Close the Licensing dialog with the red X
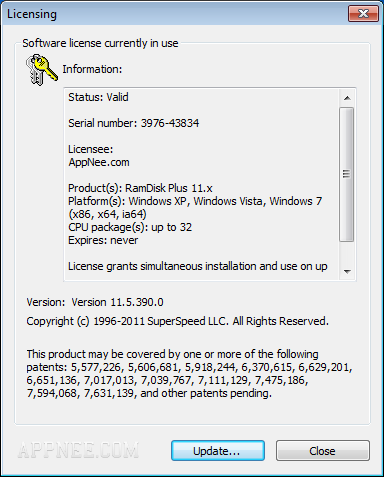Image resolution: width=384 pixels, height=477 pixels. click(363, 14)
